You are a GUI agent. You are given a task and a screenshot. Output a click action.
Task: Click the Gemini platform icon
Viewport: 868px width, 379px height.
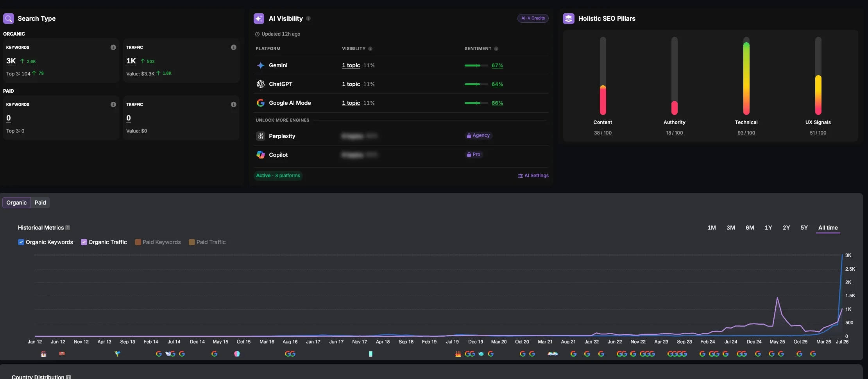click(x=261, y=65)
